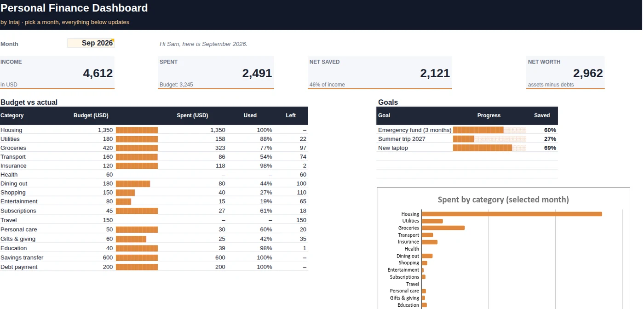Click the '46% of income' note
Image resolution: width=644 pixels, height=309 pixels.
(x=327, y=85)
